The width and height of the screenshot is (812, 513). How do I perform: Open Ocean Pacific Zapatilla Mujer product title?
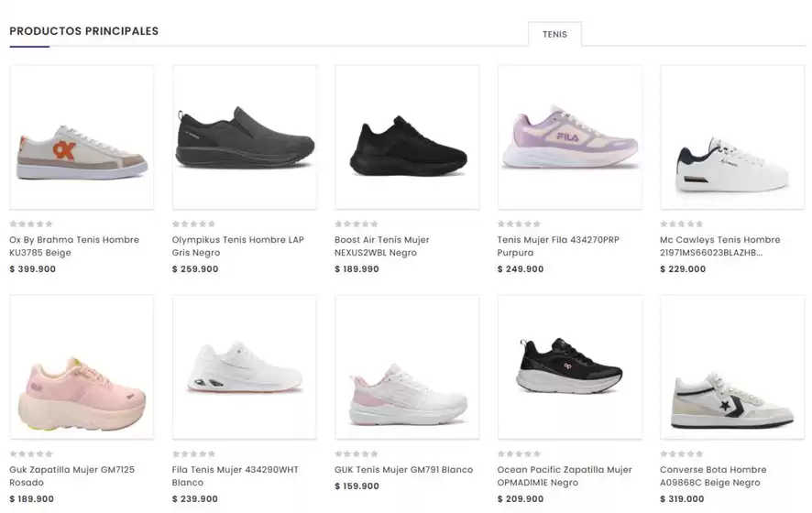tap(565, 475)
